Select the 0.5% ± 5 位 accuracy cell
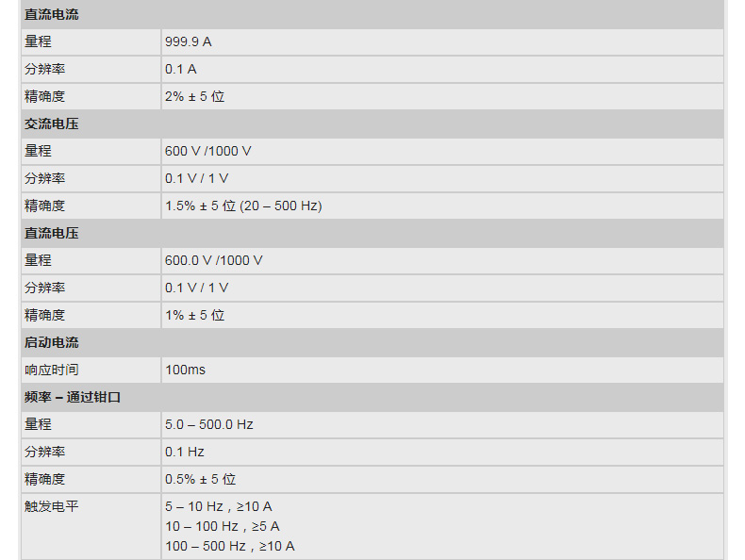The height and width of the screenshot is (560, 745). [200, 479]
